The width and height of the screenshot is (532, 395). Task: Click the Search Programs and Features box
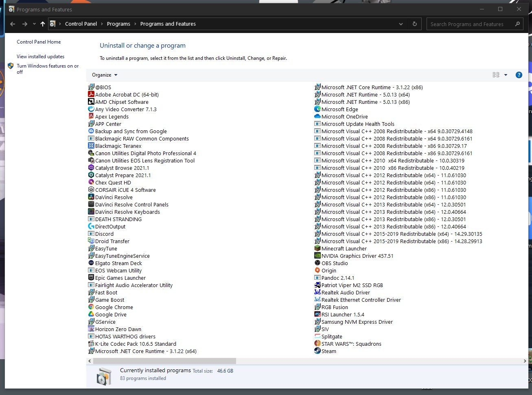click(x=475, y=24)
